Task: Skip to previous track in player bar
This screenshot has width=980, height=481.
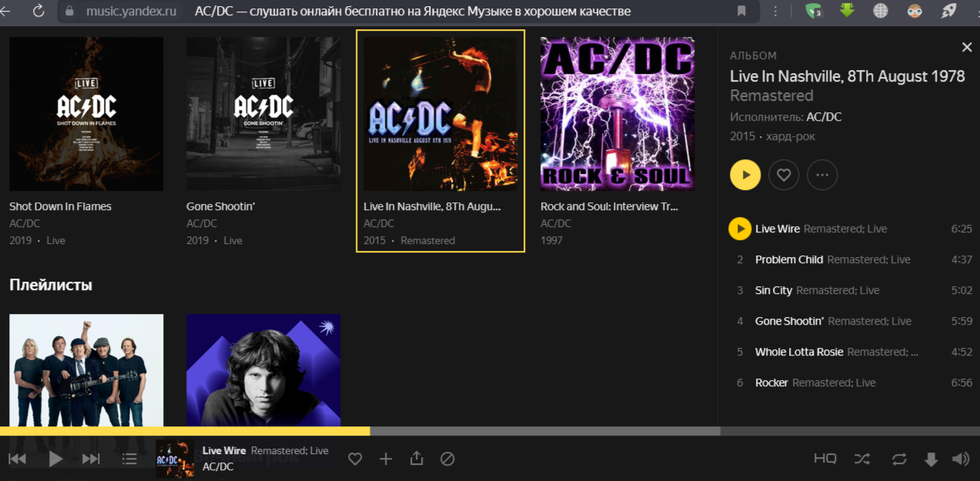Action: (x=17, y=459)
